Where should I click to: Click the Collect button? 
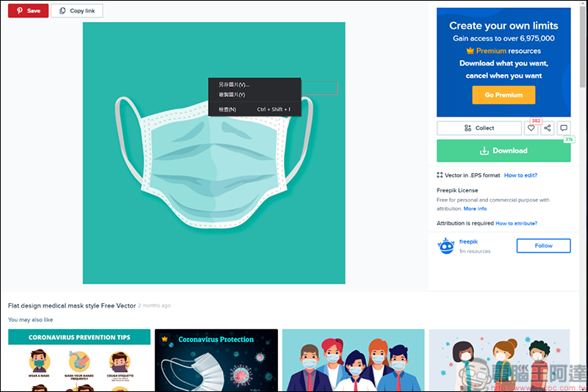click(479, 128)
